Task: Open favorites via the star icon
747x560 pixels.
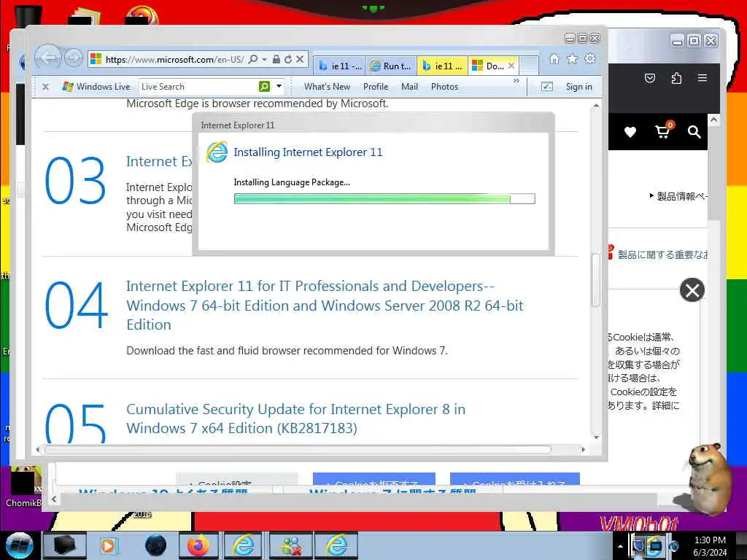Action: 572,58
